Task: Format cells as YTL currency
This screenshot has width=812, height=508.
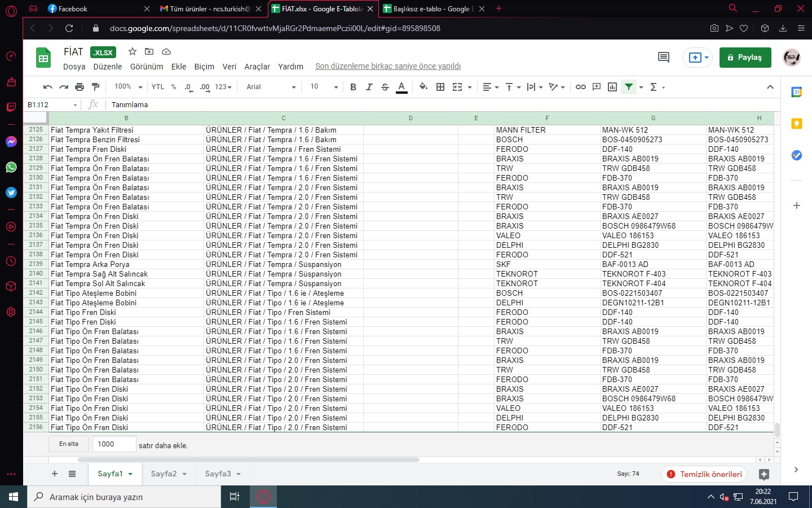Action: click(x=158, y=87)
